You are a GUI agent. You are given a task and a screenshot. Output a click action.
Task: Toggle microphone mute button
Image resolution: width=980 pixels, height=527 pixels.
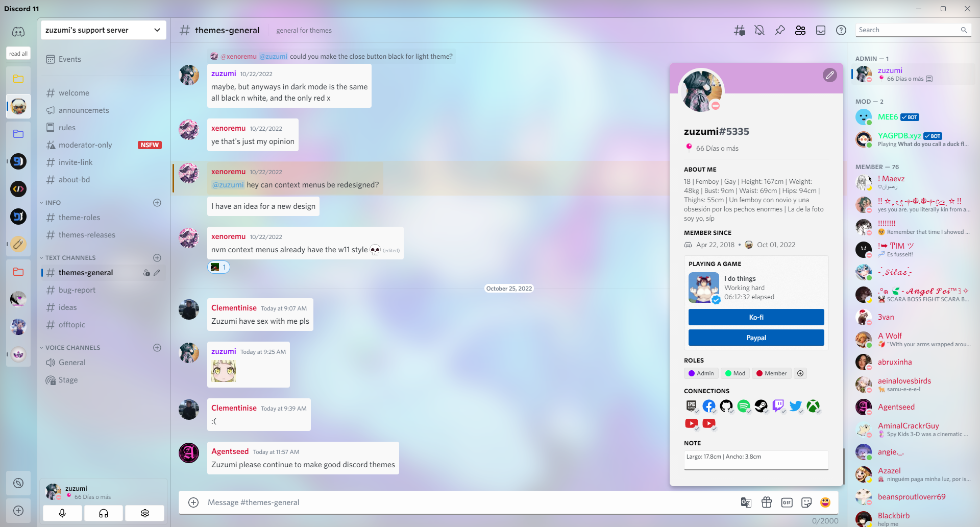pyautogui.click(x=62, y=513)
